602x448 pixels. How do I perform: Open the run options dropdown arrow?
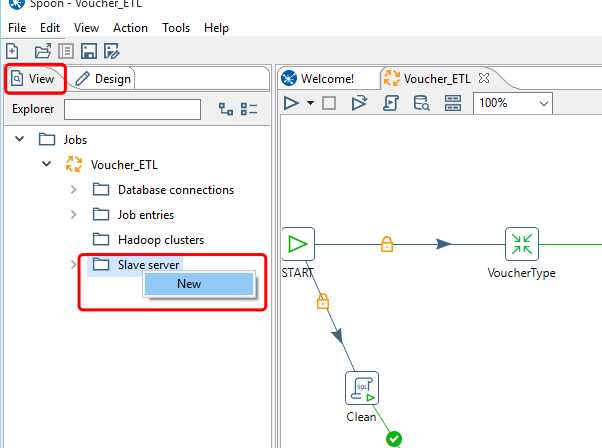(310, 103)
